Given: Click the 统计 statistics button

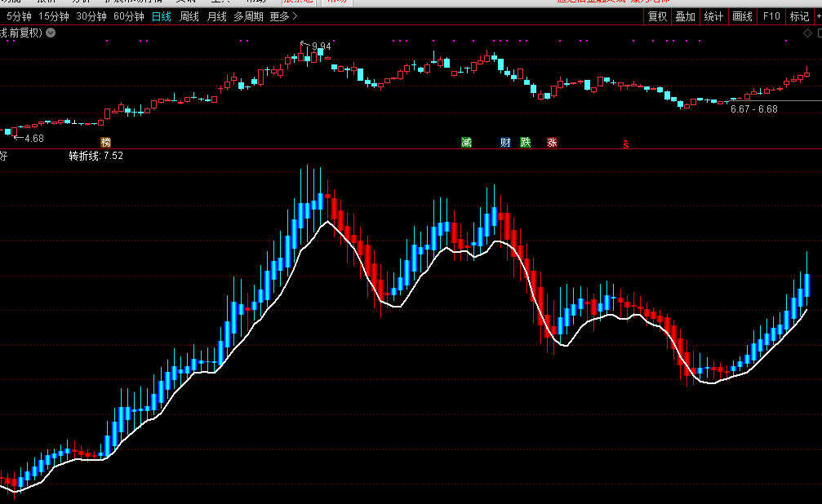Looking at the screenshot, I should [x=713, y=16].
